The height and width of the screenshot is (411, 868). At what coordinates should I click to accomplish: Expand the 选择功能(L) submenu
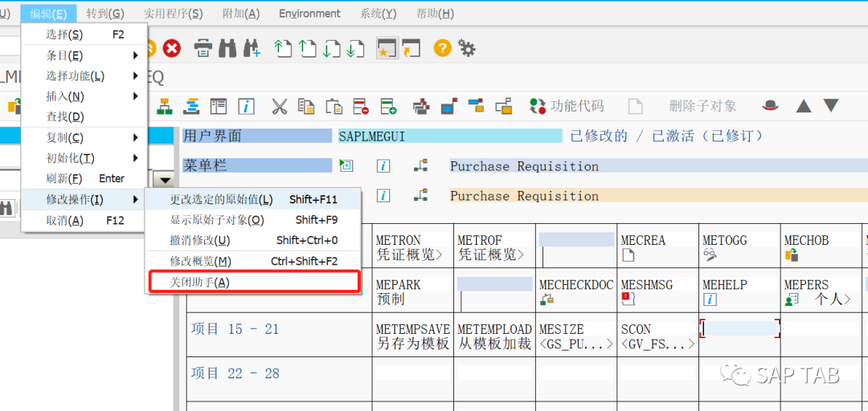tap(84, 75)
